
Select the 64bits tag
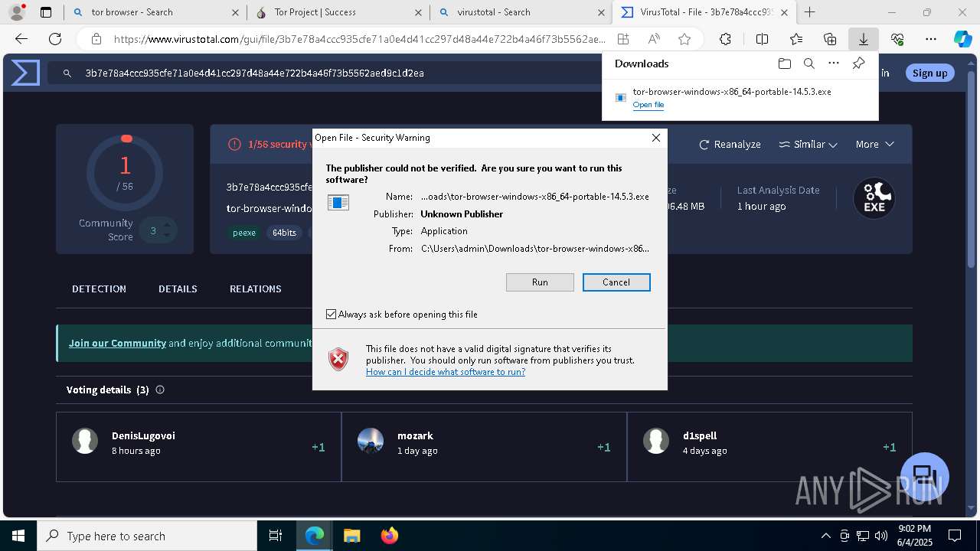[x=284, y=233]
